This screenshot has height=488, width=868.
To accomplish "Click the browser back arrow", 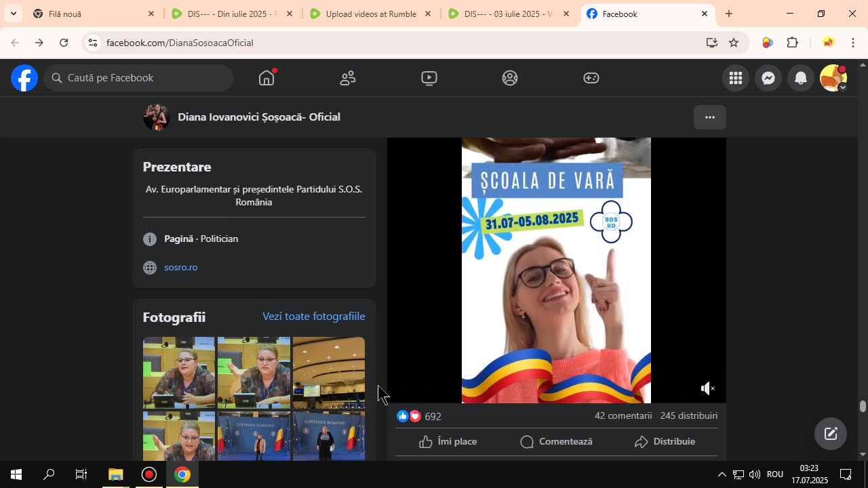I will point(15,43).
